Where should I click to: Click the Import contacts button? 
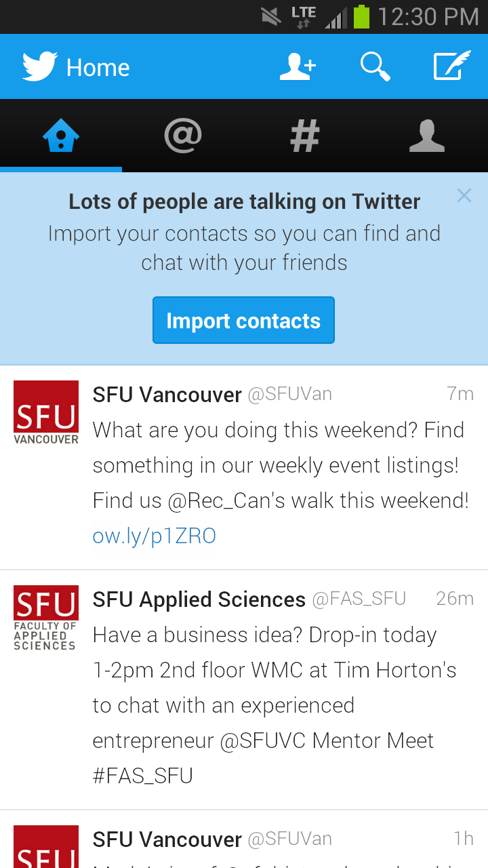pyautogui.click(x=243, y=320)
